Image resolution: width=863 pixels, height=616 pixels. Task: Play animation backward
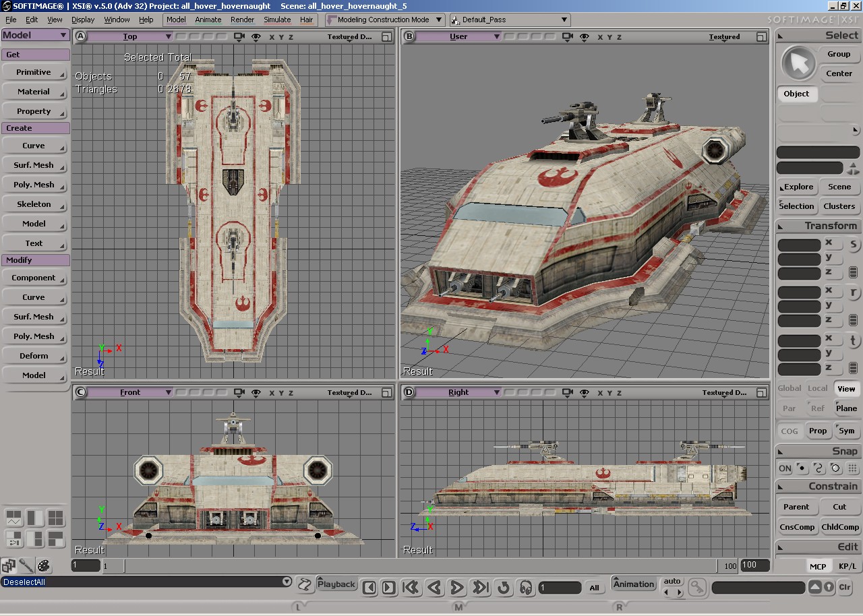[x=434, y=588]
